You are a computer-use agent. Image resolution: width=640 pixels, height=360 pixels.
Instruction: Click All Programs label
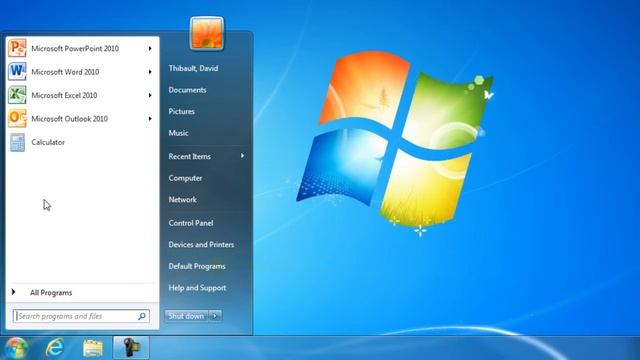51,293
